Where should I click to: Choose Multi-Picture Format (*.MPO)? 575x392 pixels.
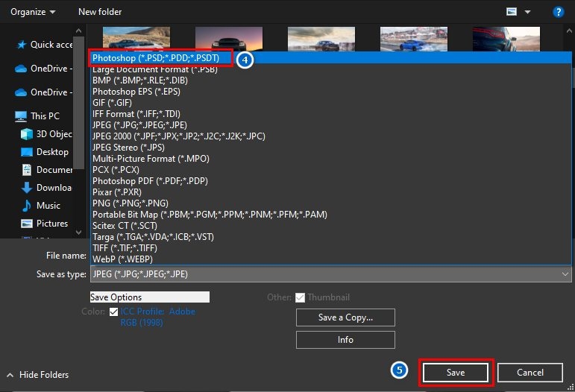tap(330, 159)
